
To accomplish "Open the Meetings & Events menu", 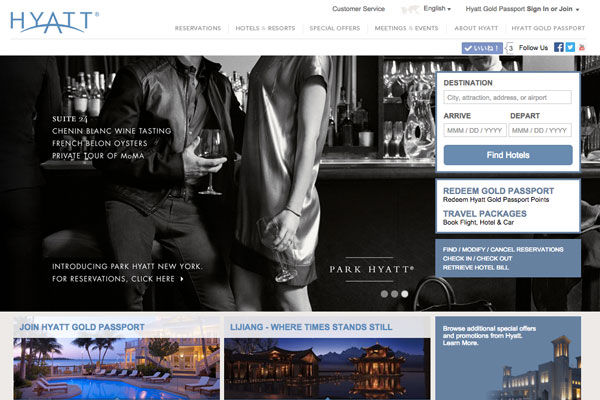I will (406, 28).
